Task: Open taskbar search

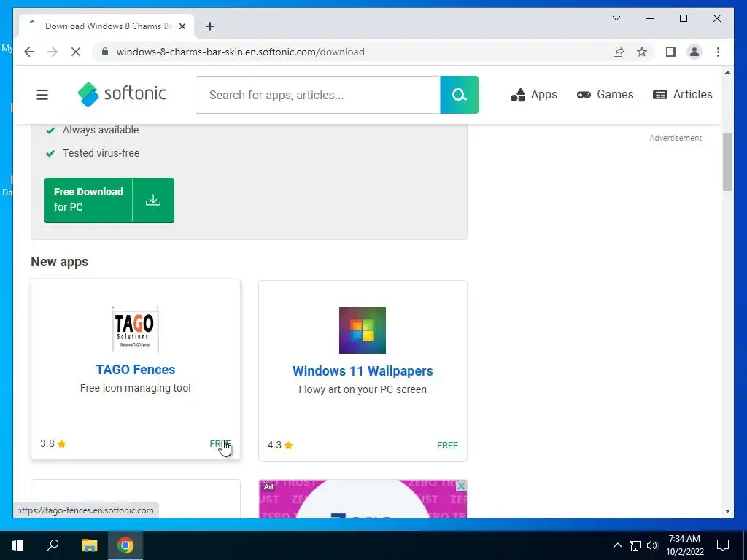Action: (53, 545)
